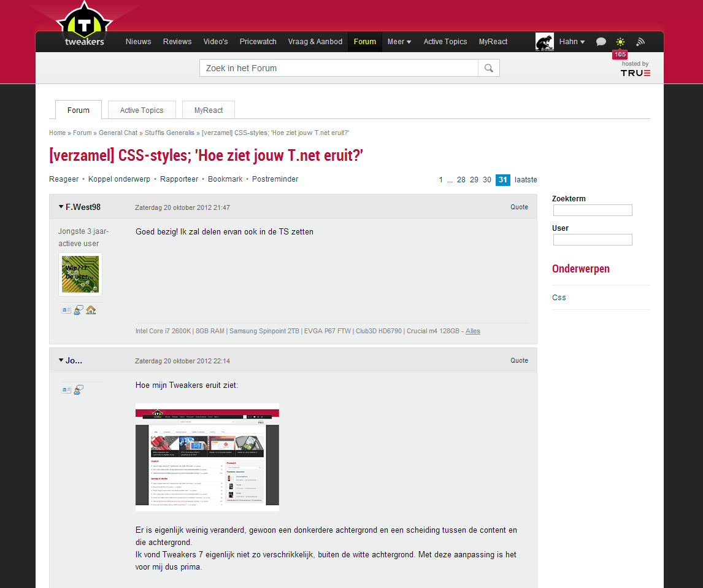
Task: Select Forum in the top navigation
Action: pos(365,42)
